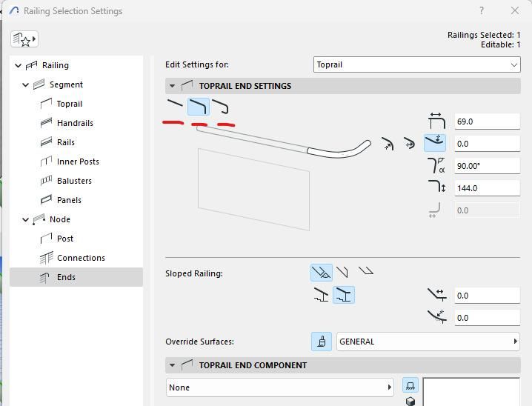Click the disabled return length icon

point(435,210)
